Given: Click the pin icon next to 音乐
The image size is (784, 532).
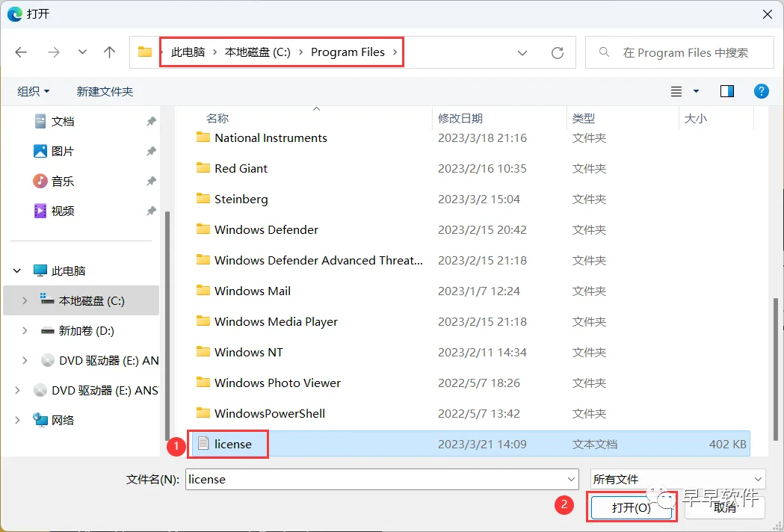Looking at the screenshot, I should pos(151,181).
